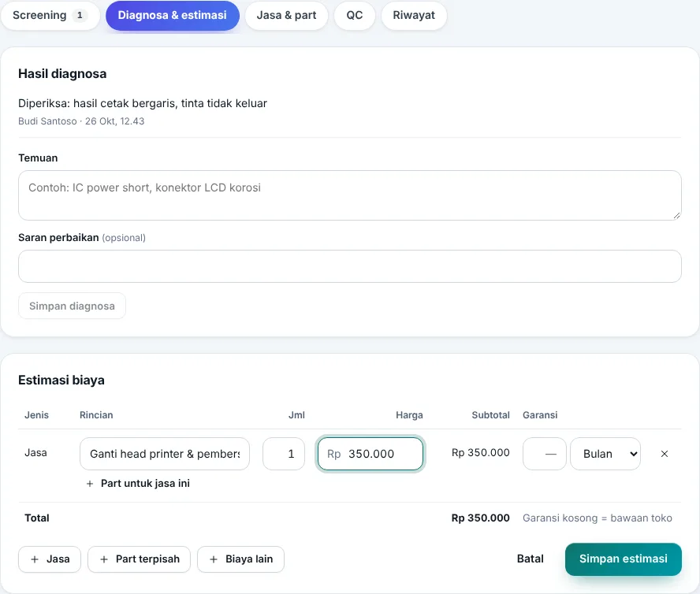Click the Temuan textarea resize handle
This screenshot has width=700, height=594.
tap(677, 216)
